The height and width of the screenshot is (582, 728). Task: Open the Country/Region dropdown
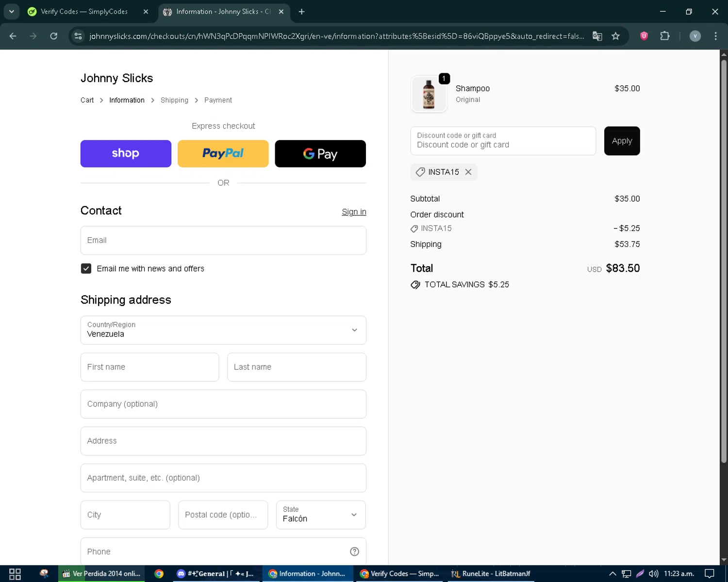pyautogui.click(x=223, y=330)
